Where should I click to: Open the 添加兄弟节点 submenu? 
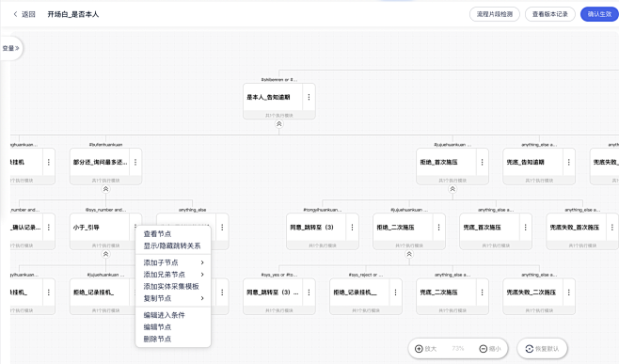pyautogui.click(x=173, y=275)
